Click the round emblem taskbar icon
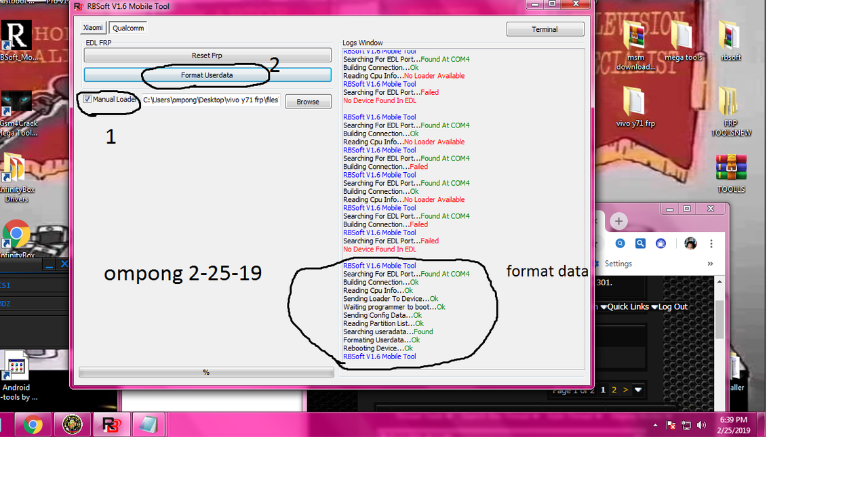Image resolution: width=868 pixels, height=488 pixels. (x=73, y=425)
